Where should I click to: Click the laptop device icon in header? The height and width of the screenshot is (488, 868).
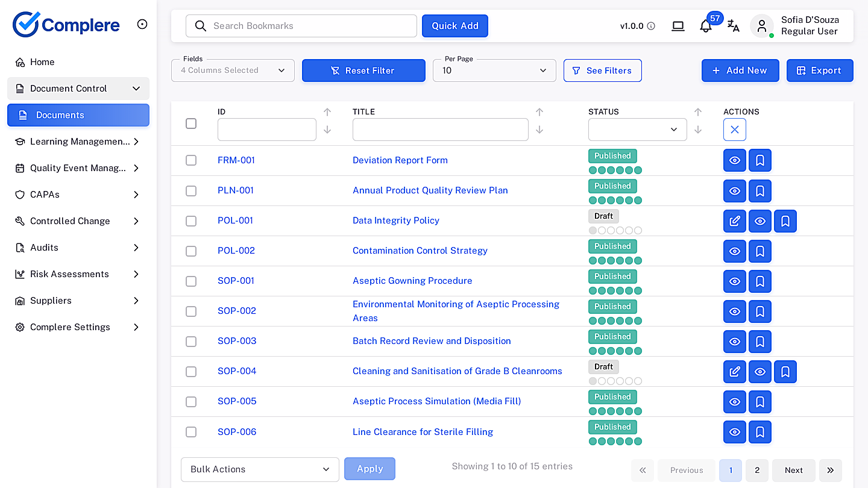click(678, 26)
